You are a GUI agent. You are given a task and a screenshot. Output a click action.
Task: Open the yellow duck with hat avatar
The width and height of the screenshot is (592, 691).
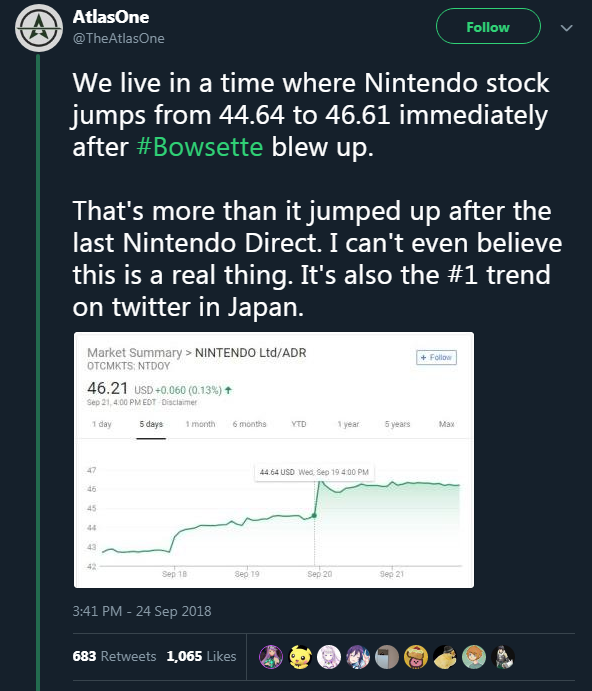tap(445, 657)
